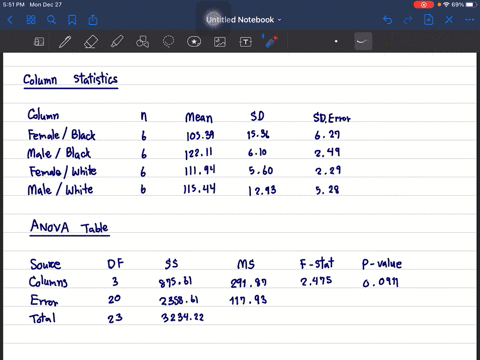Tap the 'Column Statistics' heading
This screenshot has width=480, height=360.
pos(71,80)
